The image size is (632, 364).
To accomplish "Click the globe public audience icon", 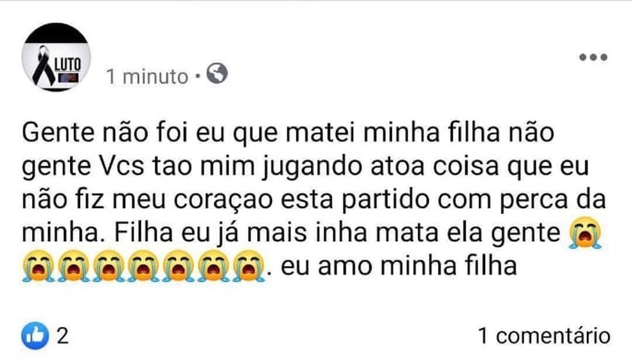I will [x=218, y=76].
